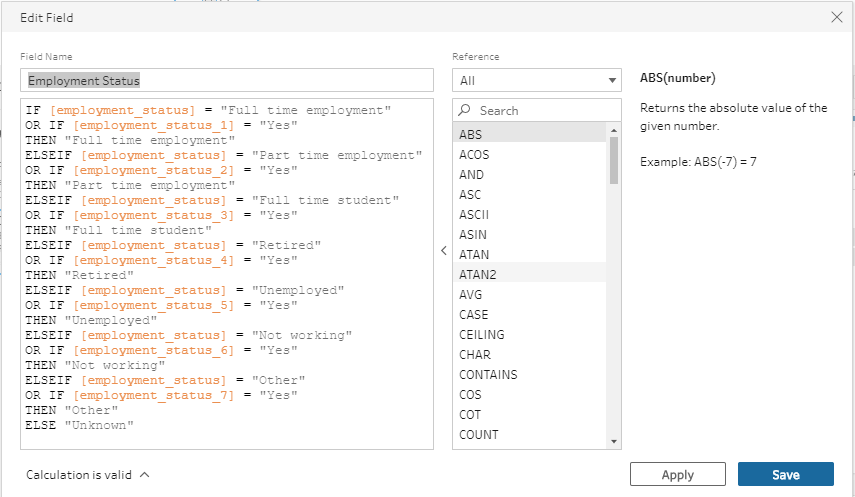Viewport: 855px width, 497px height.
Task: Click the Save button
Action: tap(785, 475)
